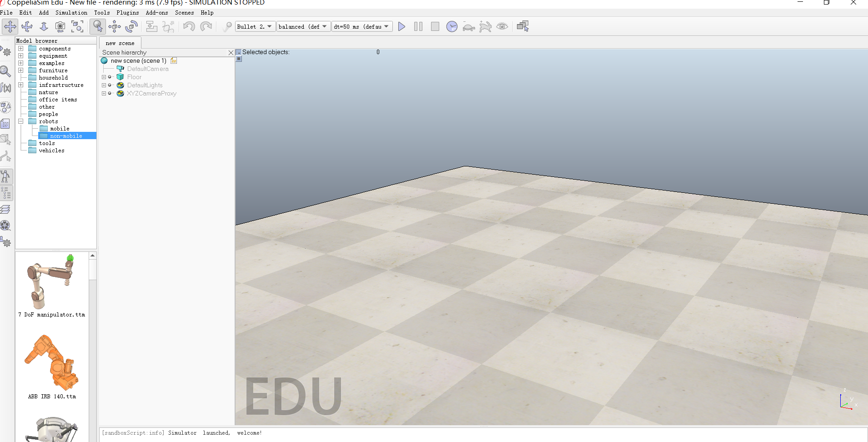Select the camera rotate tool
Viewport: 868px width, 442px height.
(x=27, y=26)
